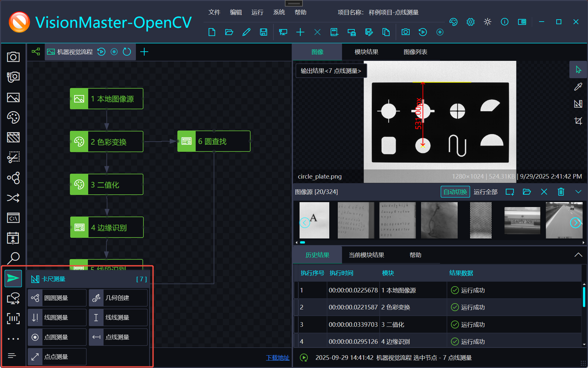
Task: Toggle the bottom-left menu lines icon
Action: 12,356
